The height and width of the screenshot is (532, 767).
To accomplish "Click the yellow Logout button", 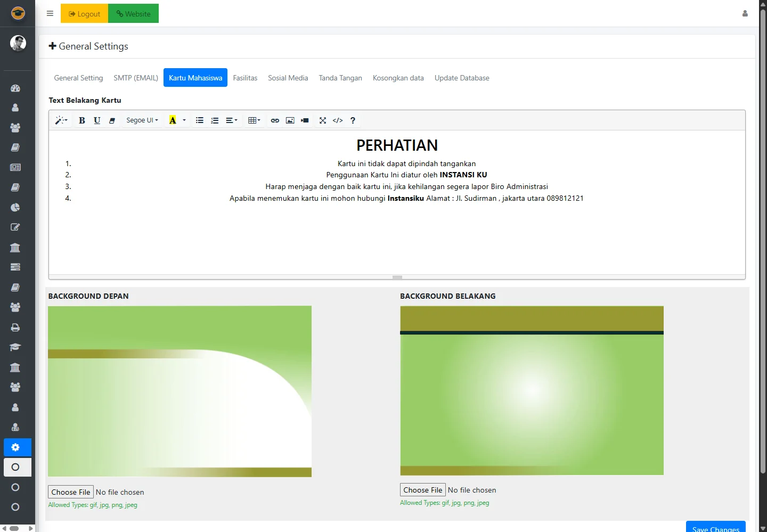I will click(x=85, y=14).
